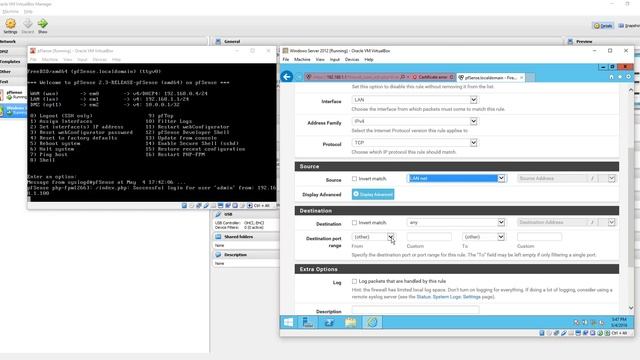The height and width of the screenshot is (360, 640).
Task: Close the pfSense.localdomain browser tab
Action: 521,77
